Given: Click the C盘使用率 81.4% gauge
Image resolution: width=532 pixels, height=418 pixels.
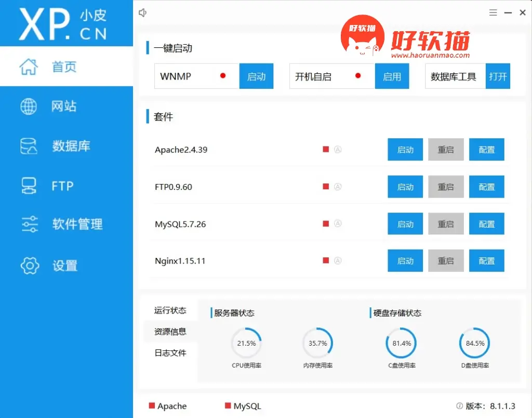Looking at the screenshot, I should point(402,343).
